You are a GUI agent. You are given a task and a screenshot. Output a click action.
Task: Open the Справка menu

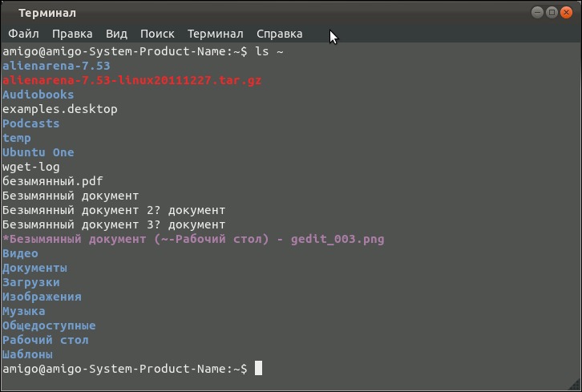[x=279, y=34]
